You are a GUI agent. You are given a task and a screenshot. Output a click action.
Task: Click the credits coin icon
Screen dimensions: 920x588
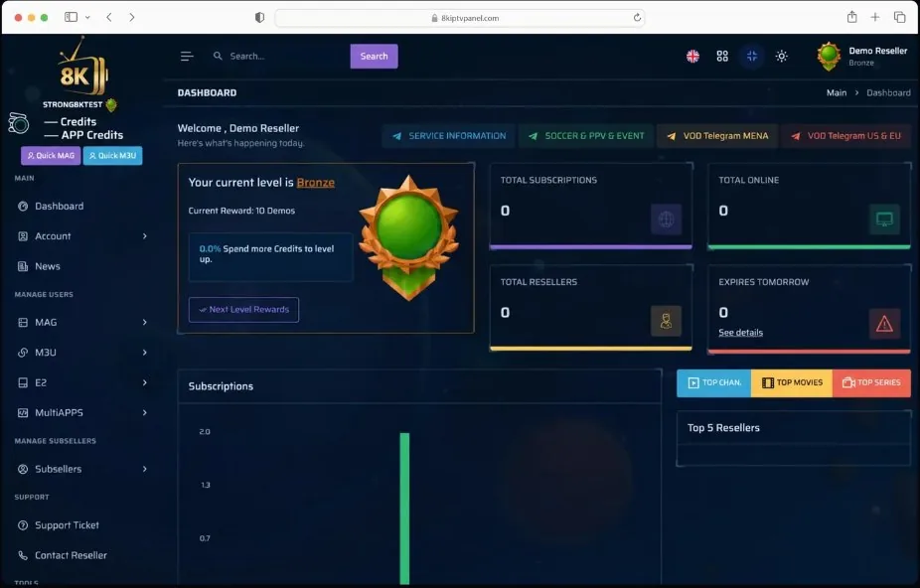pos(19,123)
